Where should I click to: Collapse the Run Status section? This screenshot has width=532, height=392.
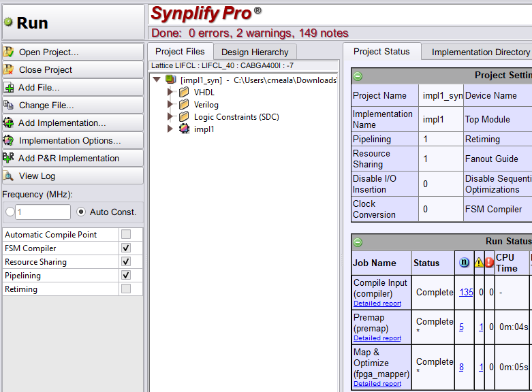[x=358, y=242]
